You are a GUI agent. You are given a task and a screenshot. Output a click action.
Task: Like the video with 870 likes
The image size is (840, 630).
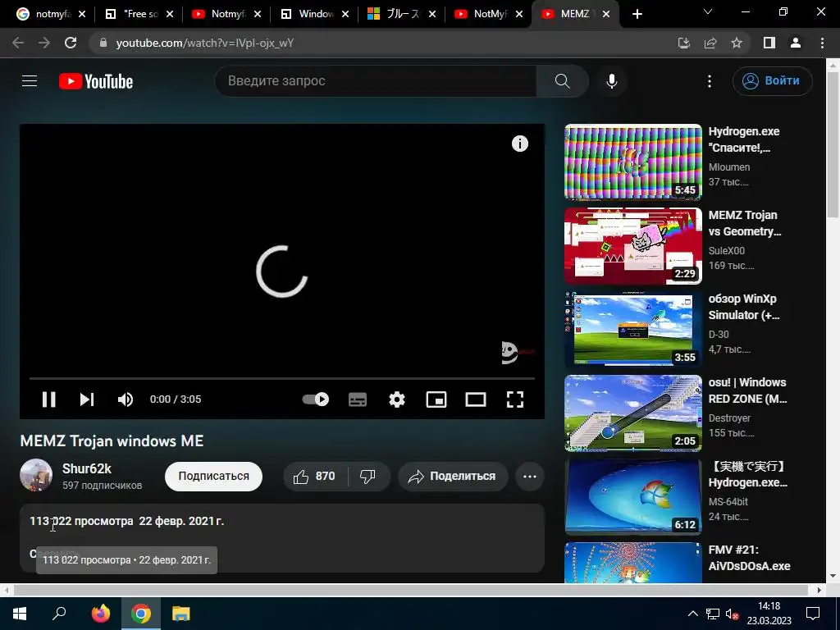pyautogui.click(x=315, y=477)
